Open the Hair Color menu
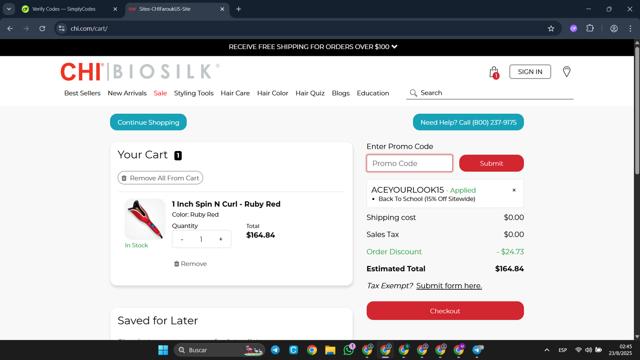Image resolution: width=640 pixels, height=360 pixels. point(272,93)
